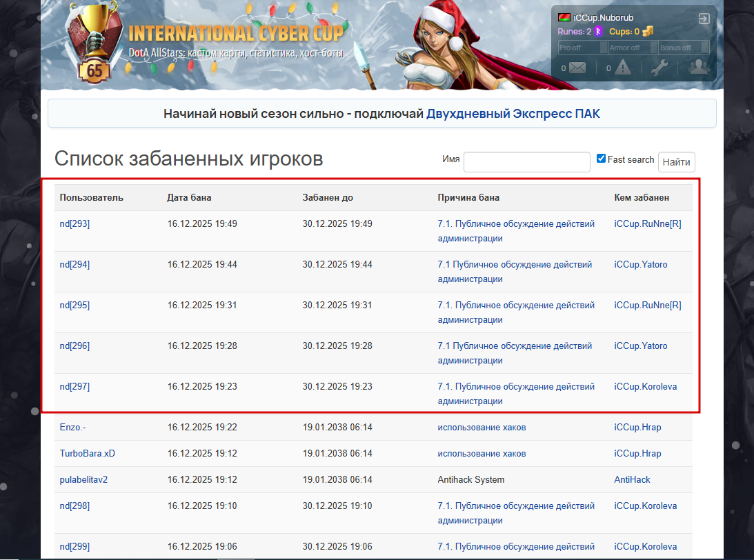Image resolution: width=754 pixels, height=560 pixels.
Task: Open iCCup.RuNne[R] admin in nd[293] row
Action: pos(648,224)
